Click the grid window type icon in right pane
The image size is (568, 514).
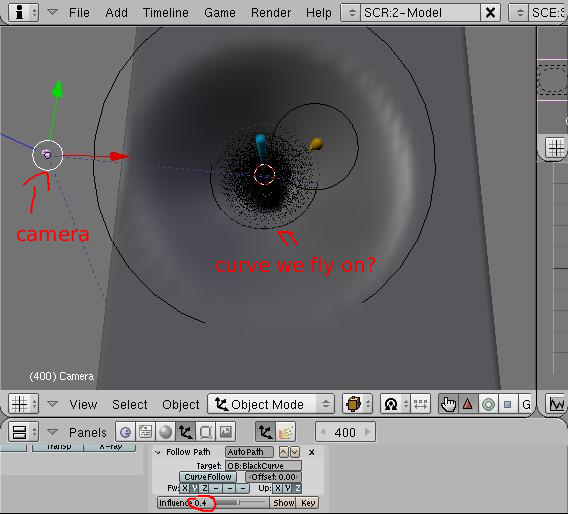[x=556, y=148]
